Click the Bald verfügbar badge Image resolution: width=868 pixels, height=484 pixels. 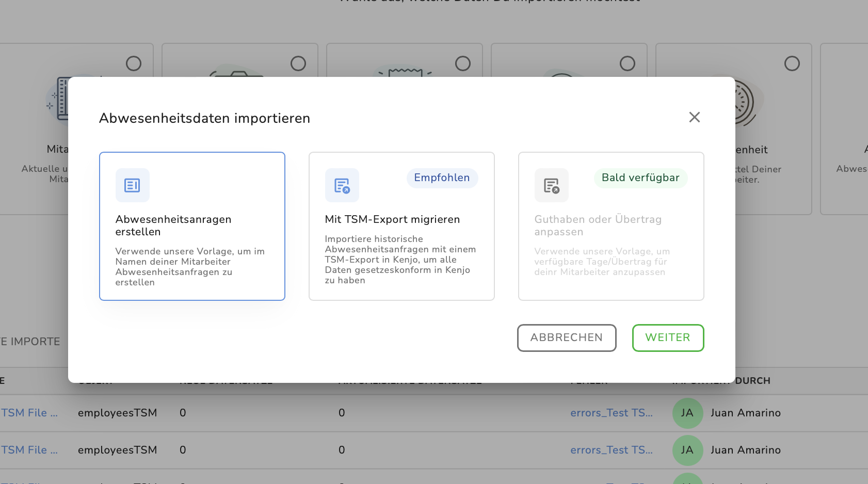[x=640, y=178]
